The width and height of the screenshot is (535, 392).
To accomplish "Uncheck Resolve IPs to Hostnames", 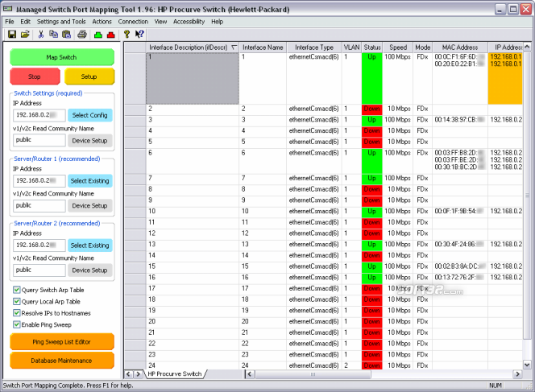I will pyautogui.click(x=17, y=313).
